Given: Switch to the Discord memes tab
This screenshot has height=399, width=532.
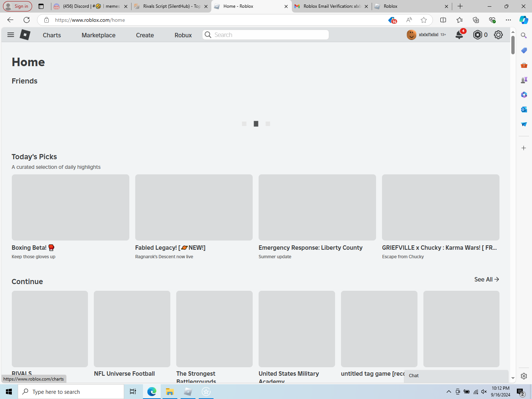Looking at the screenshot, I should click(x=91, y=6).
